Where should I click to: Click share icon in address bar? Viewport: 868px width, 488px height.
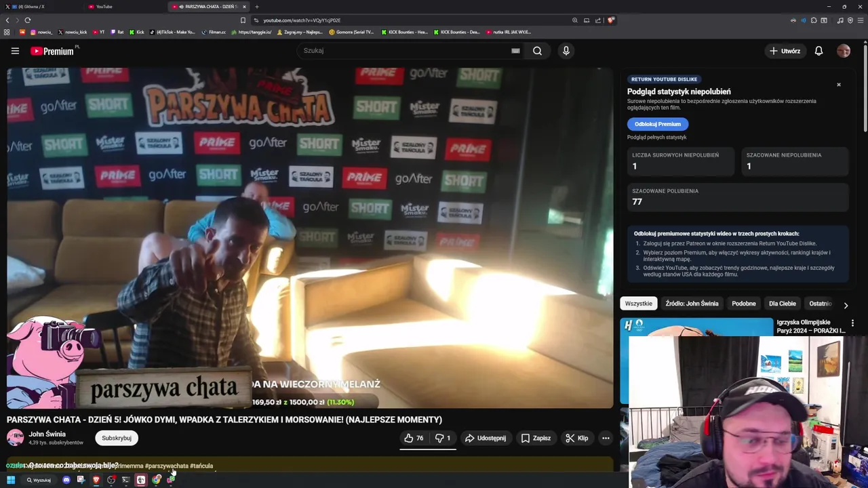597,20
